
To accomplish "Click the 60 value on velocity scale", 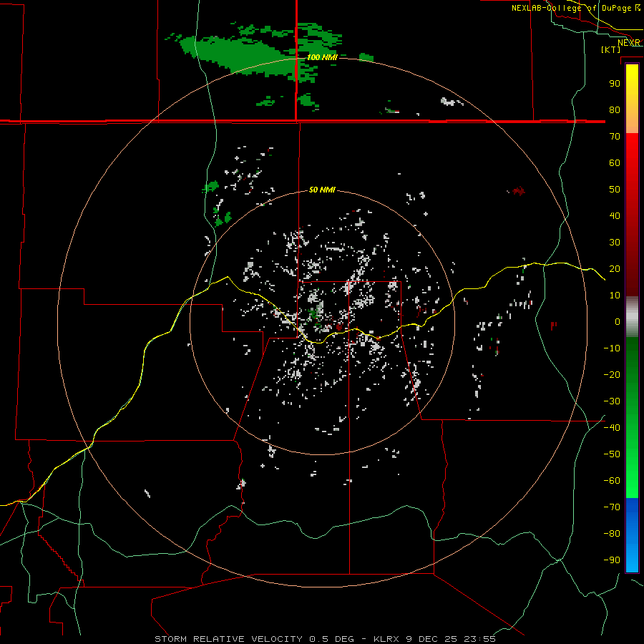I will point(615,162).
